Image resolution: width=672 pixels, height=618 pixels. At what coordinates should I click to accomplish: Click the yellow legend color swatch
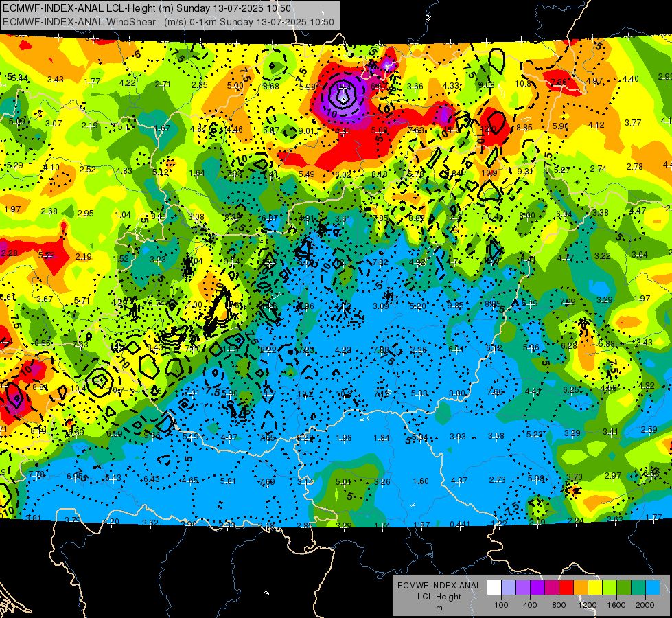click(x=595, y=587)
